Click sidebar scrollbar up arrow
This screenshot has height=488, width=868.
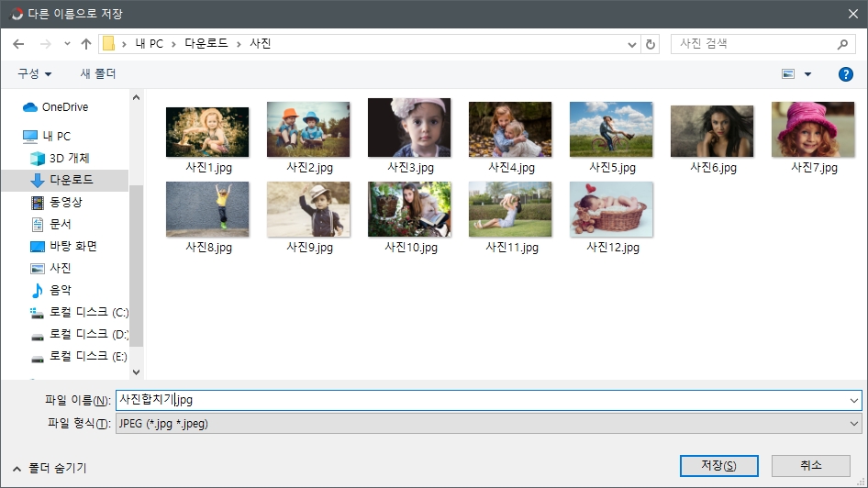[x=136, y=98]
